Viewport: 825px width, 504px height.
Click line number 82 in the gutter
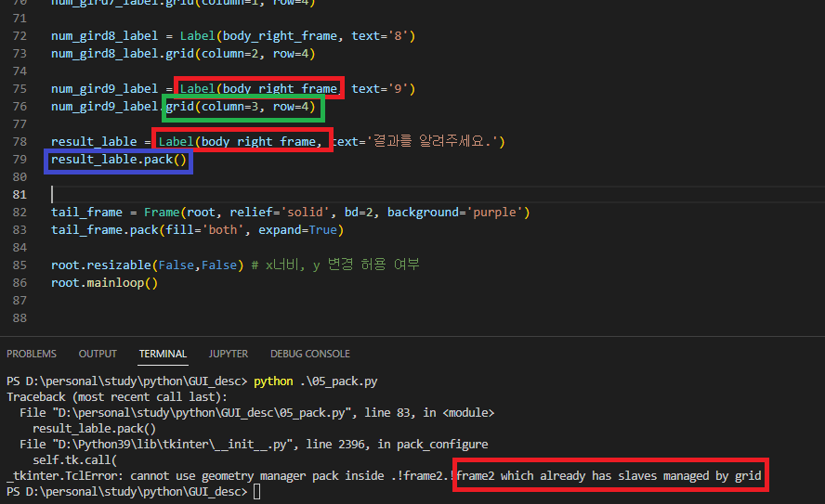coord(20,213)
